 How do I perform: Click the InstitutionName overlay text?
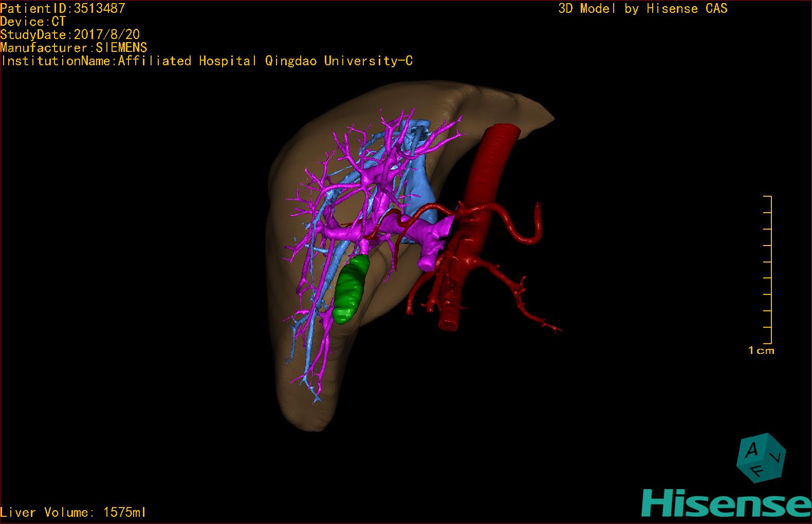207,61
